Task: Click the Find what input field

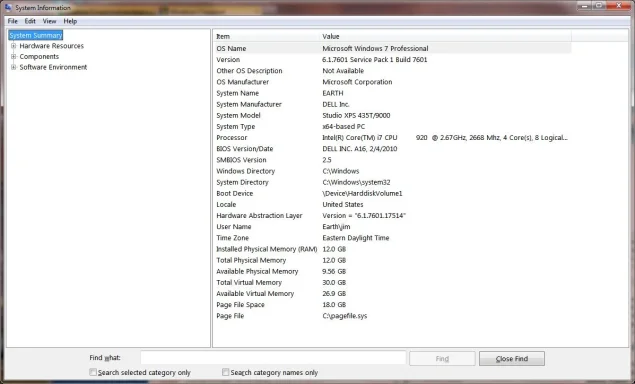Action: pyautogui.click(x=273, y=358)
